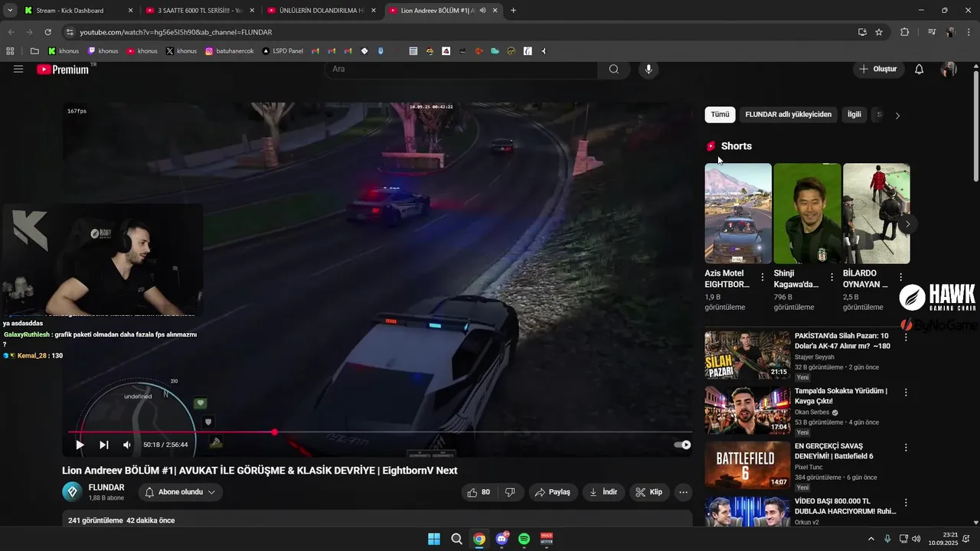
Task: Open options for Shinji Kagawa short
Action: (832, 277)
